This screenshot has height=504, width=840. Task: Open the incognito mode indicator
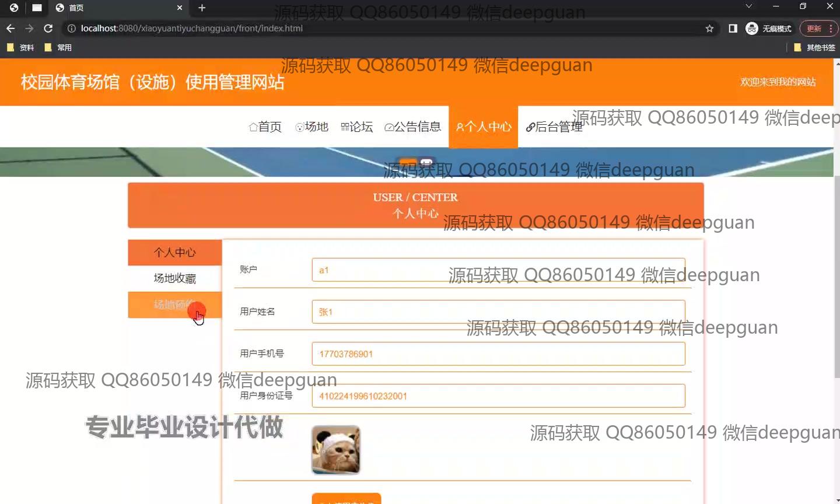[x=769, y=29]
